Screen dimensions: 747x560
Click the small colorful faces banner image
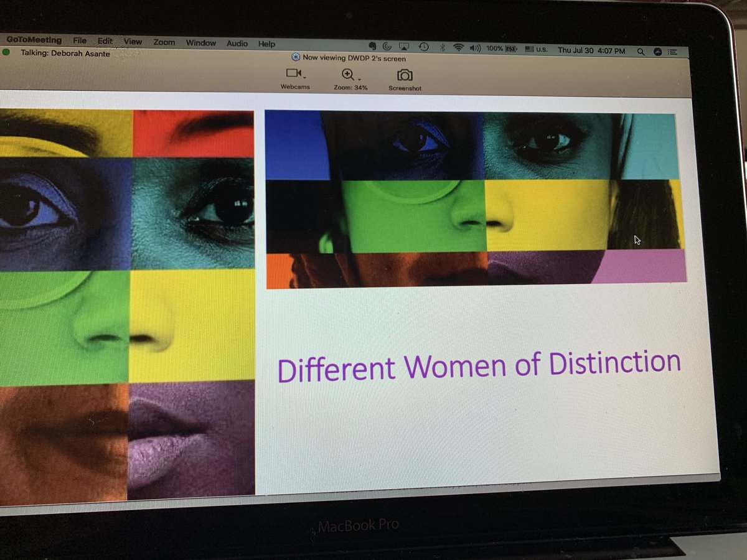click(475, 199)
